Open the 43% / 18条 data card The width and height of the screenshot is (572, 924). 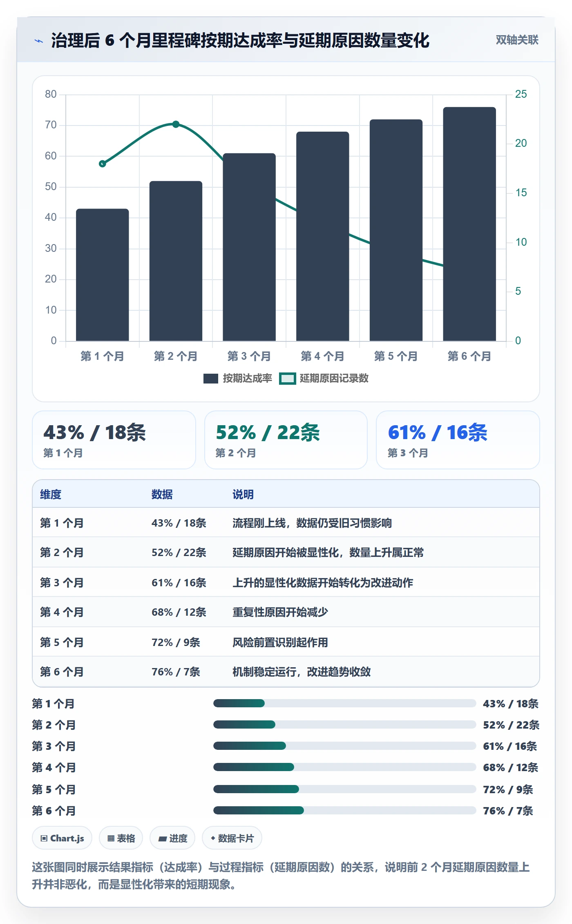coord(114,440)
